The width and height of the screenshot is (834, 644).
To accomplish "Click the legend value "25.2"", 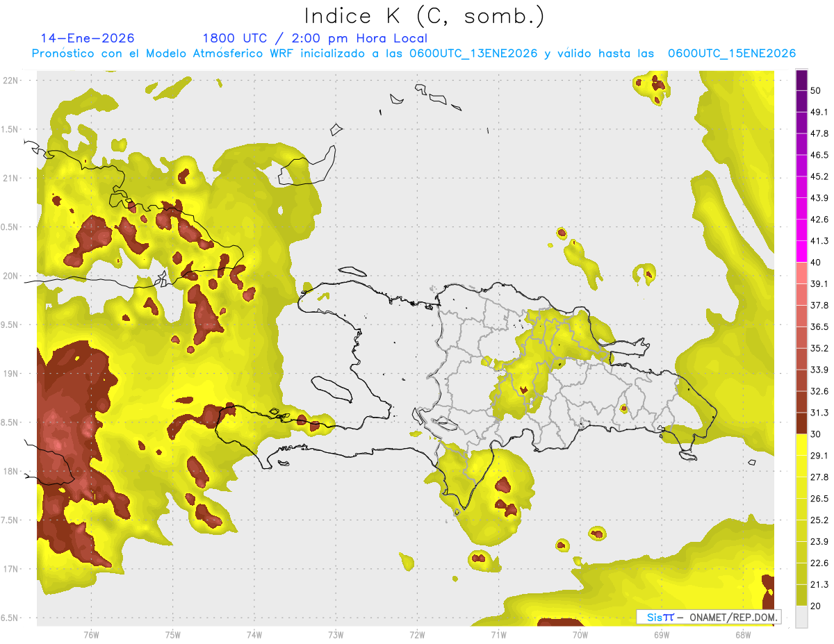I will pos(819,520).
